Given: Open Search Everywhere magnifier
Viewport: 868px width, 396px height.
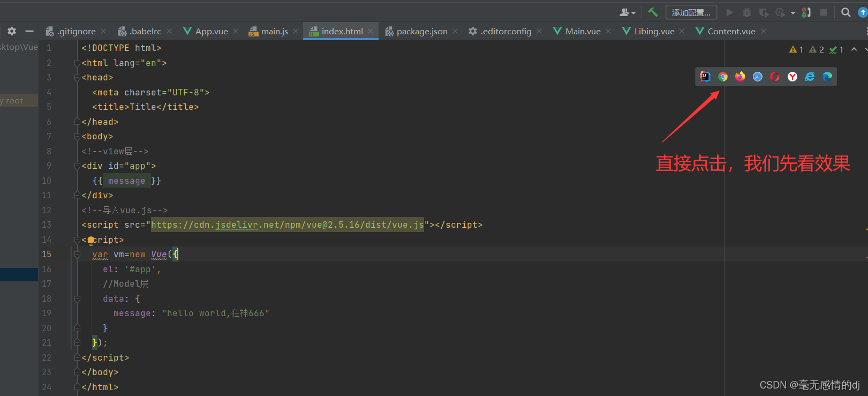Looking at the screenshot, I should (x=846, y=12).
